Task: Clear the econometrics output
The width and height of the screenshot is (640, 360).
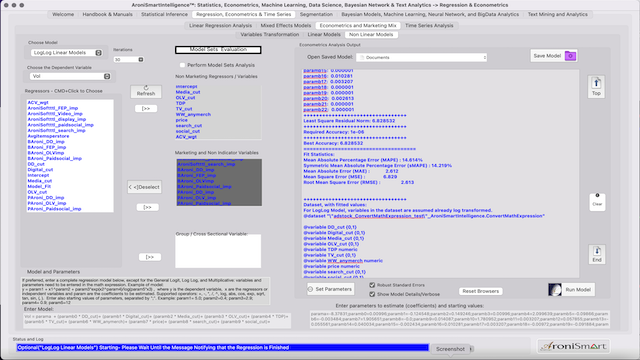Action: (x=597, y=202)
